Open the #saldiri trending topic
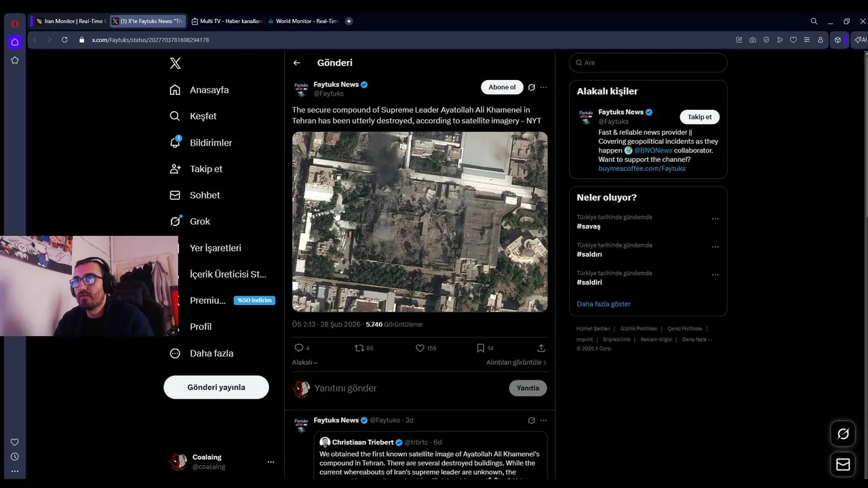The image size is (868, 488). click(589, 282)
